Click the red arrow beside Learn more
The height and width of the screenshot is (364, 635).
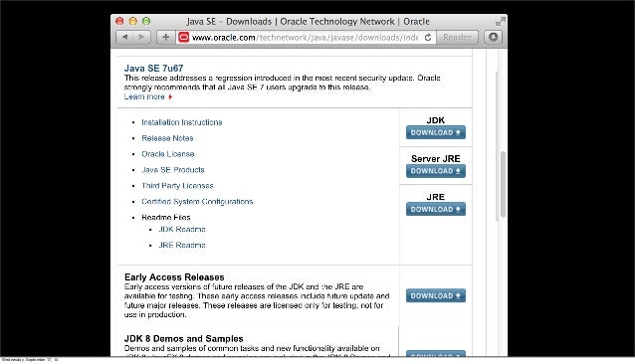click(x=170, y=97)
